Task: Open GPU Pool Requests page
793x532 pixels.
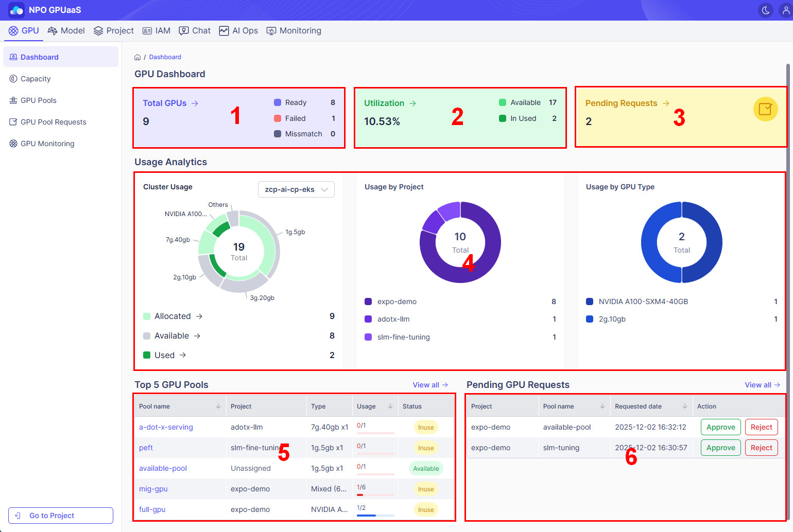Action: [48, 122]
